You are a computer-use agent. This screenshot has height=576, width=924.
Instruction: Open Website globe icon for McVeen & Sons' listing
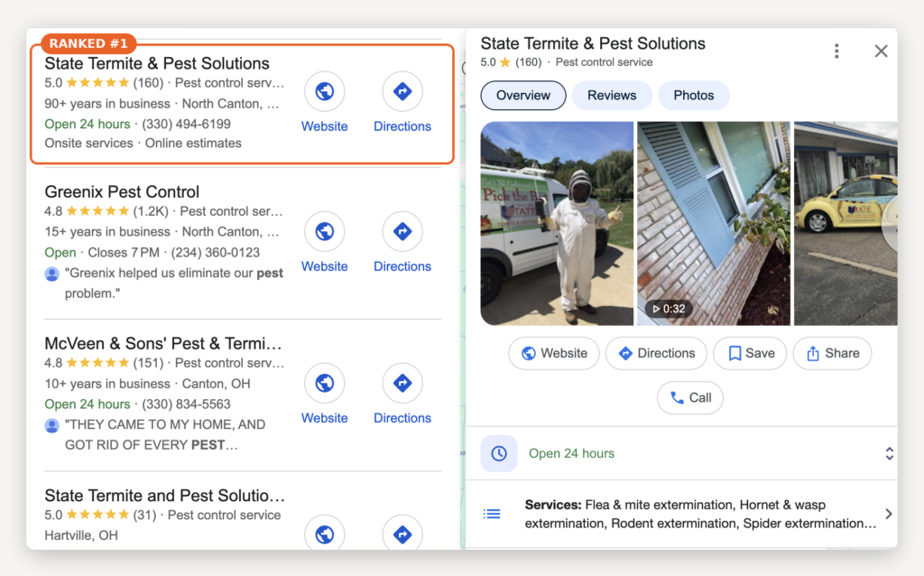click(x=324, y=383)
